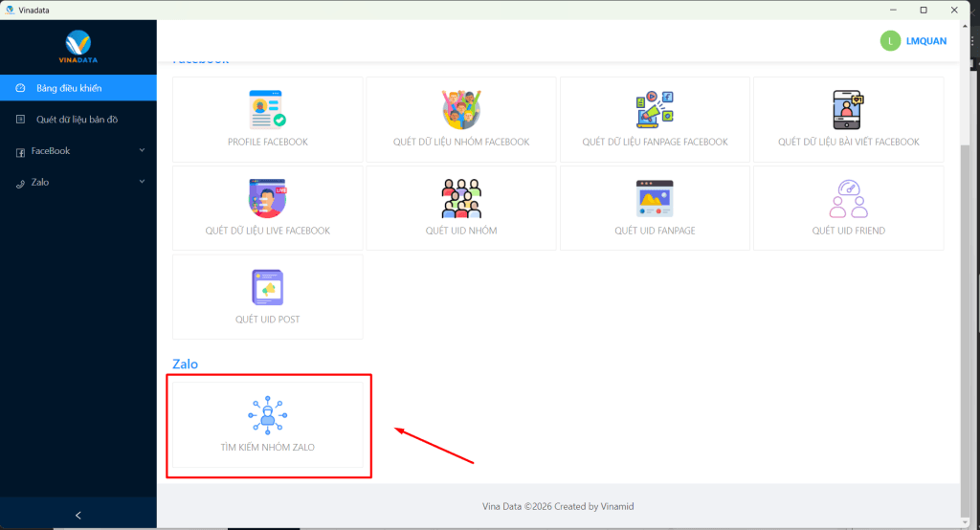Open the Profile Facebook tile icon
980x530 pixels.
(267, 110)
